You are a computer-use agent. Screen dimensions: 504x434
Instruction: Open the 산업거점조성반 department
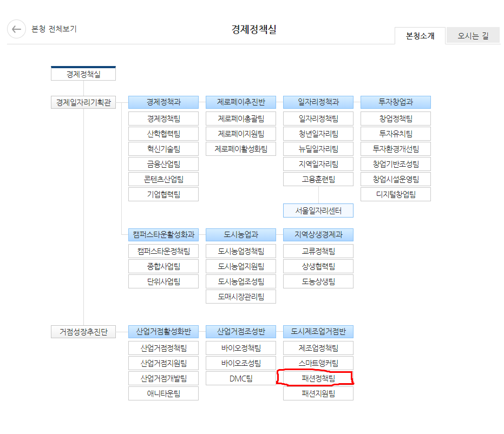tap(241, 332)
